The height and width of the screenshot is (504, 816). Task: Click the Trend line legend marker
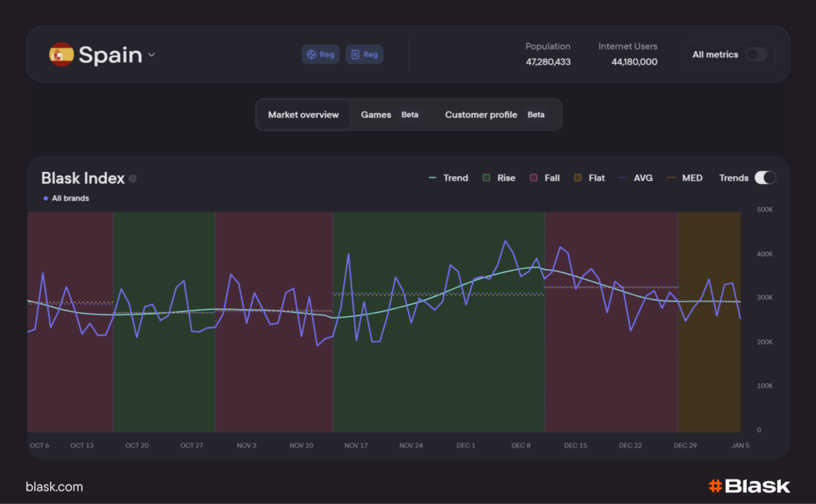click(433, 178)
